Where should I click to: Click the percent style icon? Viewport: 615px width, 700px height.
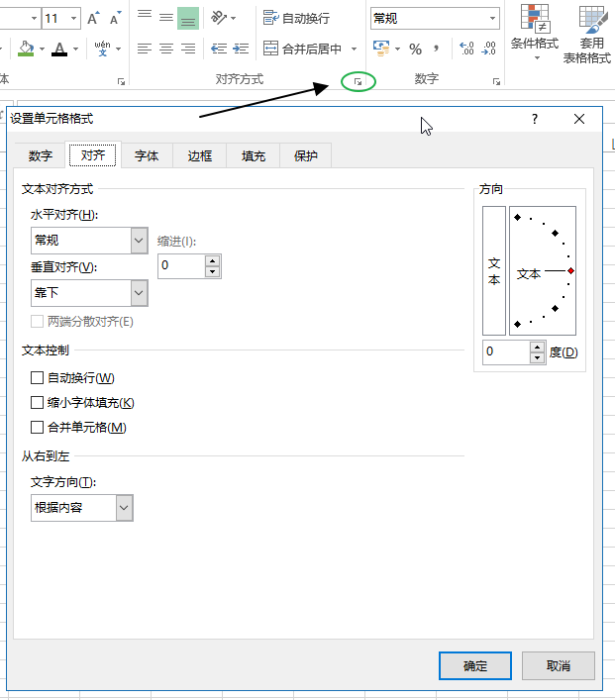click(x=415, y=49)
